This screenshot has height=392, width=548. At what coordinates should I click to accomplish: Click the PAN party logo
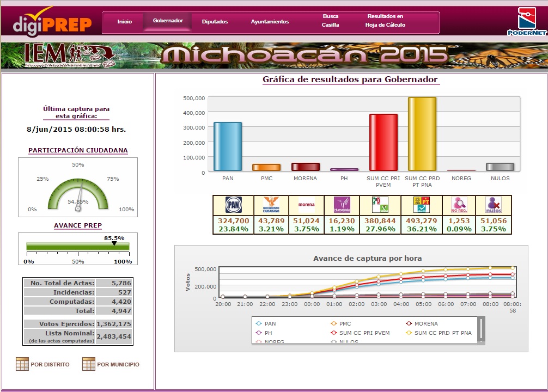click(234, 205)
